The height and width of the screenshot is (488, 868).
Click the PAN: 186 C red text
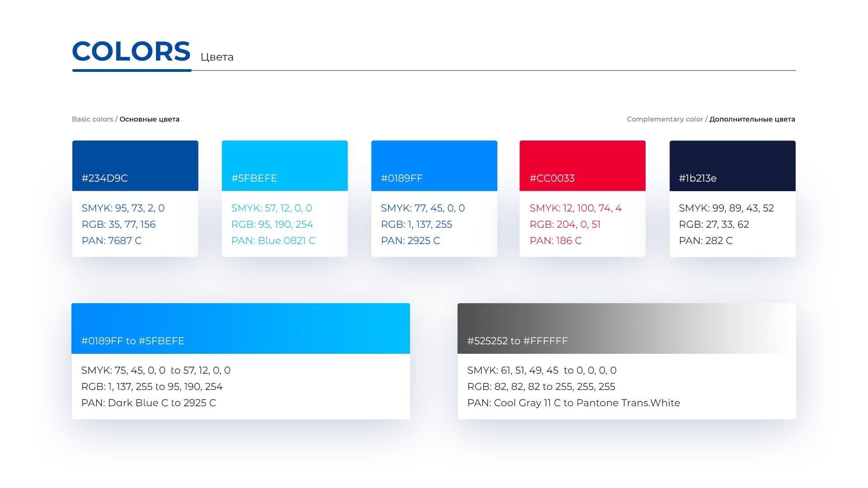click(556, 240)
